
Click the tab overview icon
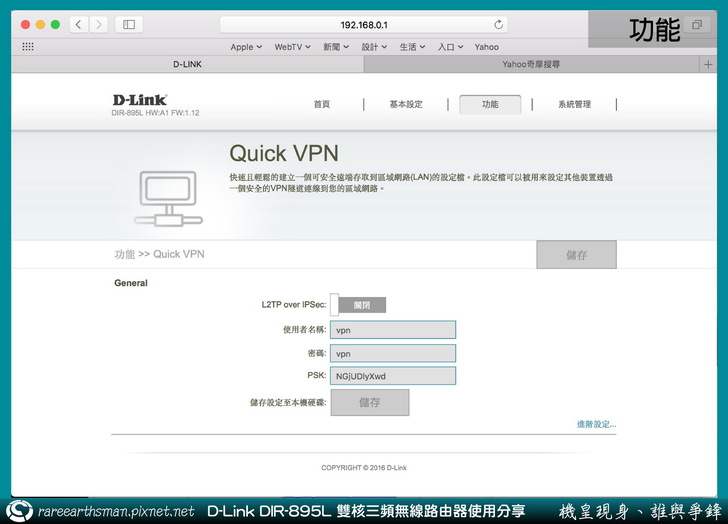point(697,25)
